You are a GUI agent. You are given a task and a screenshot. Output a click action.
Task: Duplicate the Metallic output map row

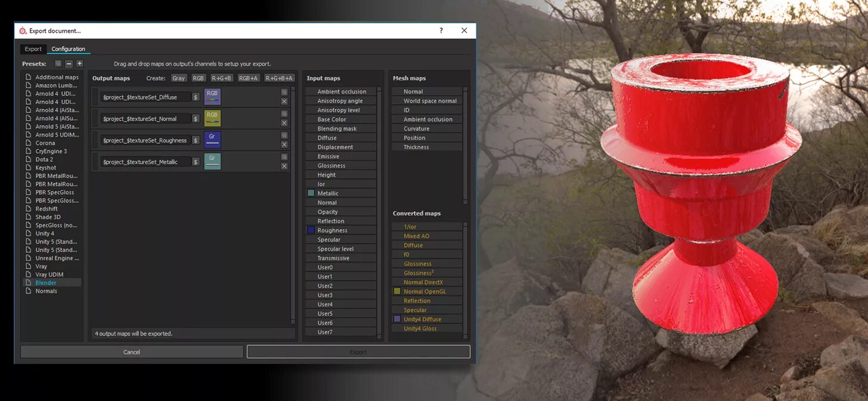point(284,156)
